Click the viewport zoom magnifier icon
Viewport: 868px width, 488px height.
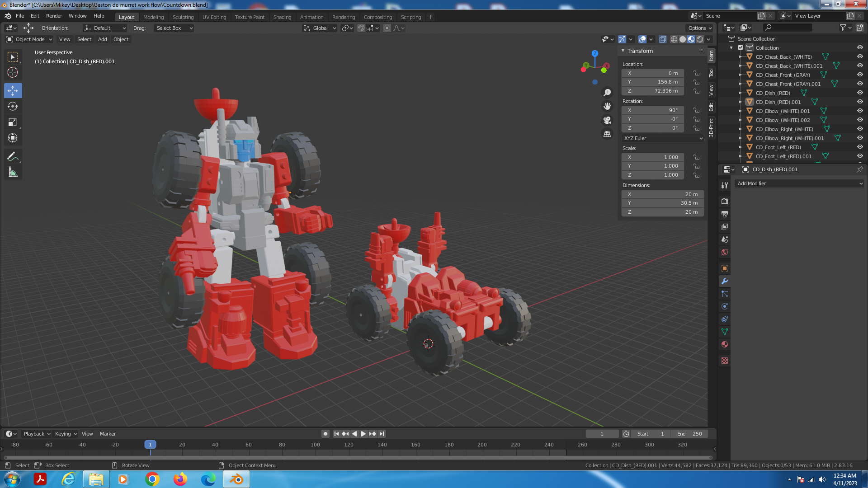(x=607, y=93)
